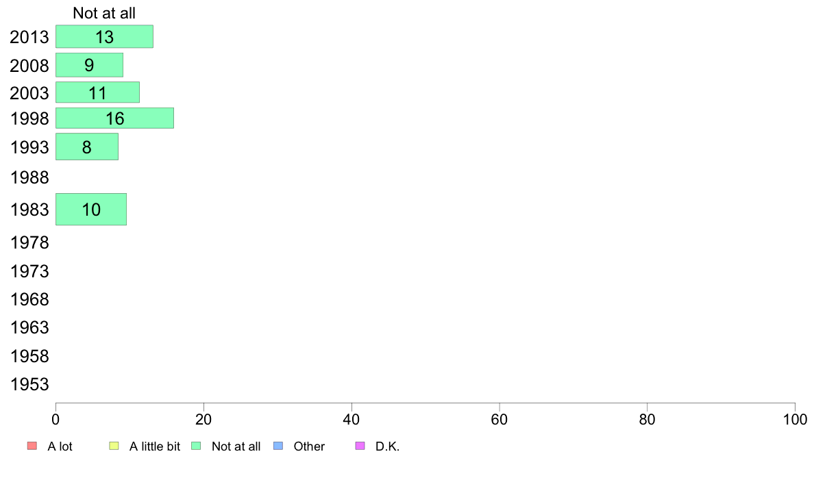This screenshot has width=814, height=504.
Task: Click the 1988 year label
Action: tap(29, 177)
